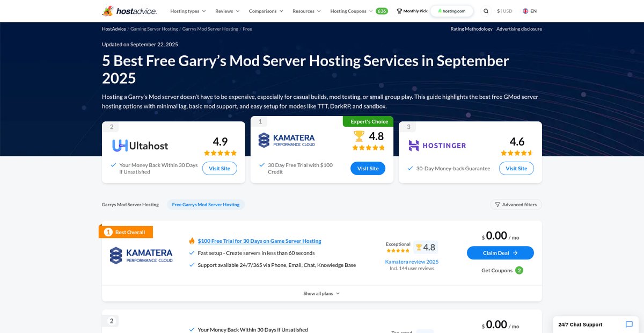Click the fire icon next to $100 Free Trial
The image size is (644, 333).
tap(192, 241)
